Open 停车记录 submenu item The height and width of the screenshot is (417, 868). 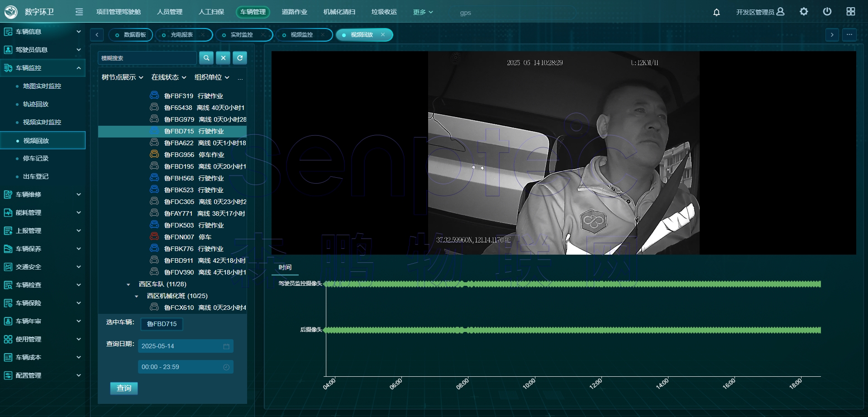[x=36, y=158]
